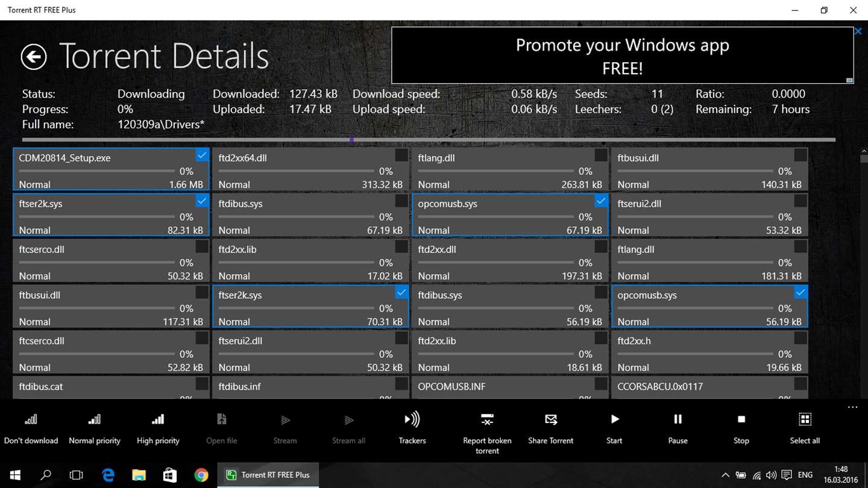This screenshot has height=488, width=868.
Task: Check the ftd2xx.h file
Action: pyautogui.click(x=800, y=339)
